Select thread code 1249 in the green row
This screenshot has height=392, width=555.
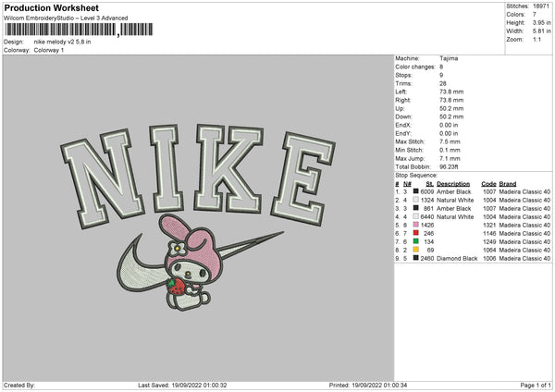pos(489,242)
